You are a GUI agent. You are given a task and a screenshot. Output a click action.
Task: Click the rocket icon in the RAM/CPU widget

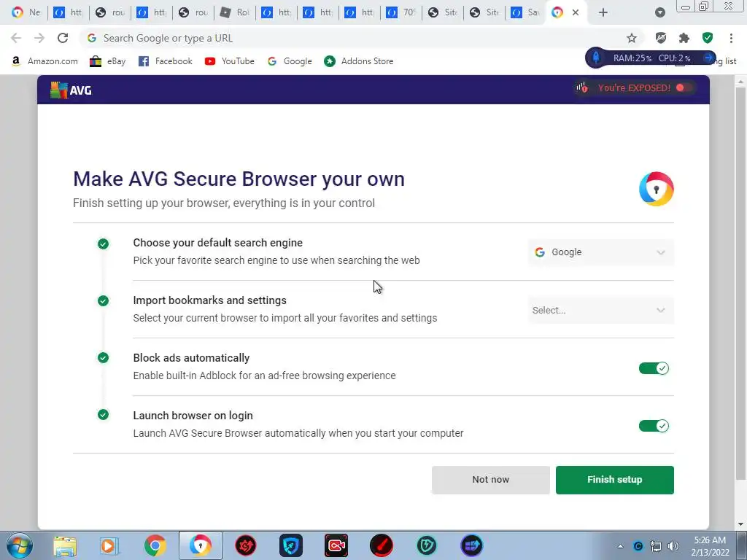[596, 58]
